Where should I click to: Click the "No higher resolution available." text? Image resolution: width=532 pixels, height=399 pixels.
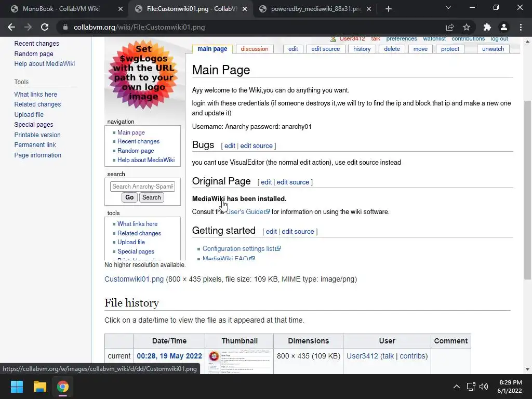(x=145, y=265)
